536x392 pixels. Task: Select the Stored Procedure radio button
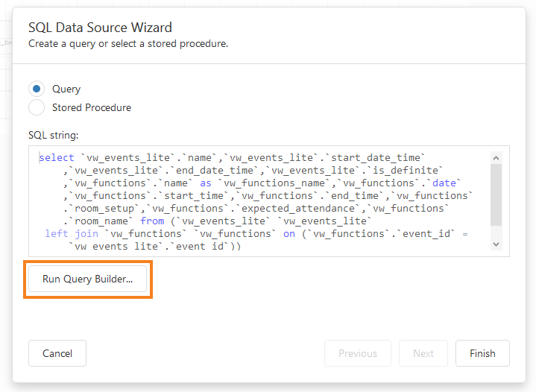point(37,107)
